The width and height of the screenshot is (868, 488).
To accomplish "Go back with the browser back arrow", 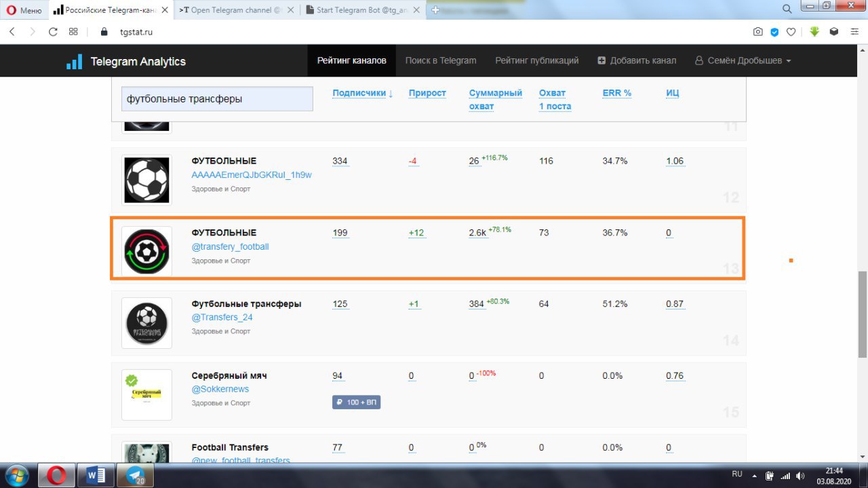I will [x=12, y=32].
